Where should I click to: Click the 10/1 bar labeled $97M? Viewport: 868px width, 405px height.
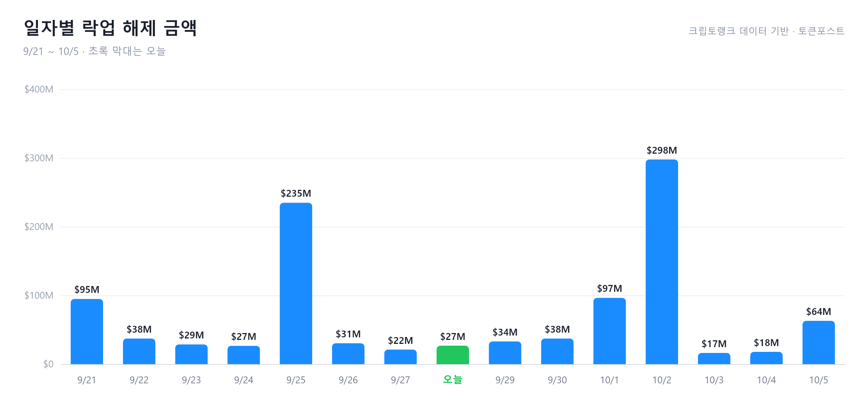tap(609, 331)
